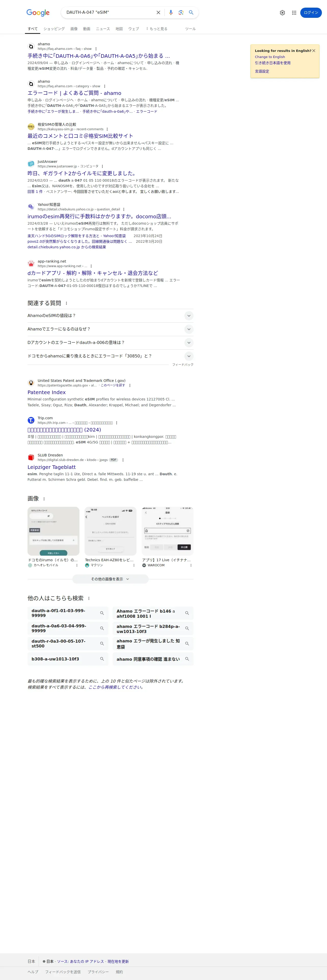Expand その他の画像を表示
Image resolution: width=327 pixels, height=980 pixels.
tap(110, 579)
